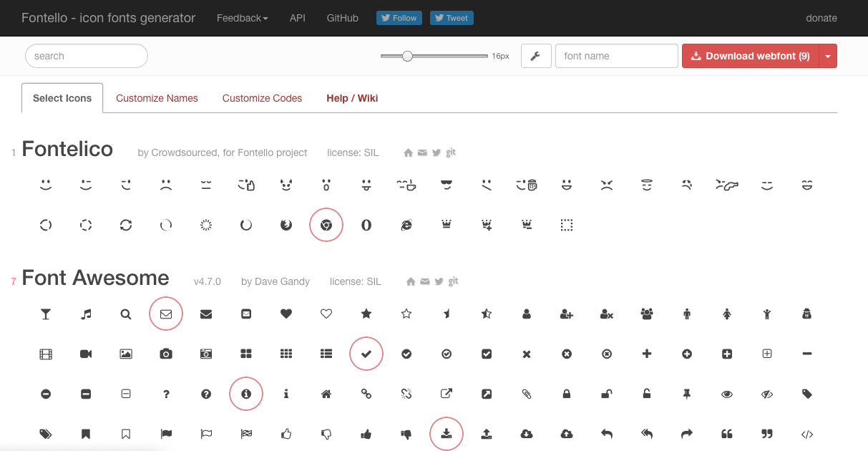This screenshot has height=451, width=868.
Task: Select the plain plus sign icon
Action: tap(647, 354)
